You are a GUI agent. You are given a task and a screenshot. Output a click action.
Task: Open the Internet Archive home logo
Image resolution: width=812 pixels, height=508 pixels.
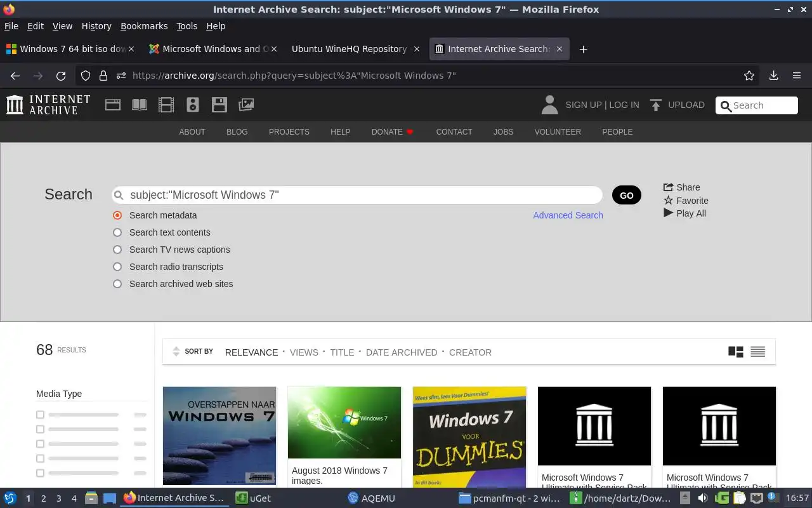(x=48, y=105)
